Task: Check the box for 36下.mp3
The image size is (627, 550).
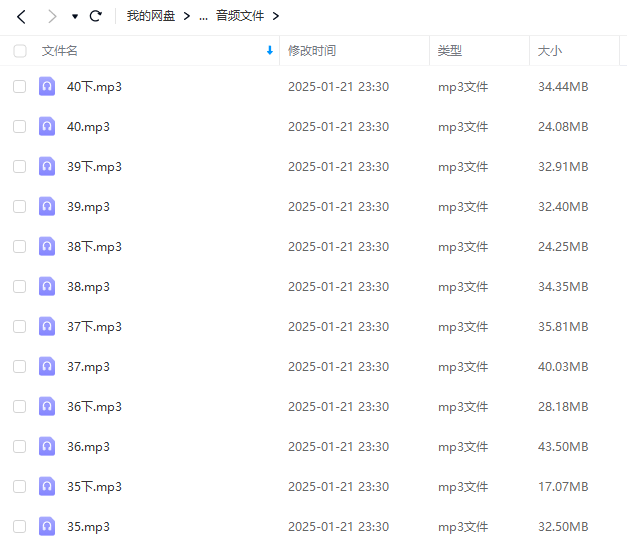Action: coord(20,406)
